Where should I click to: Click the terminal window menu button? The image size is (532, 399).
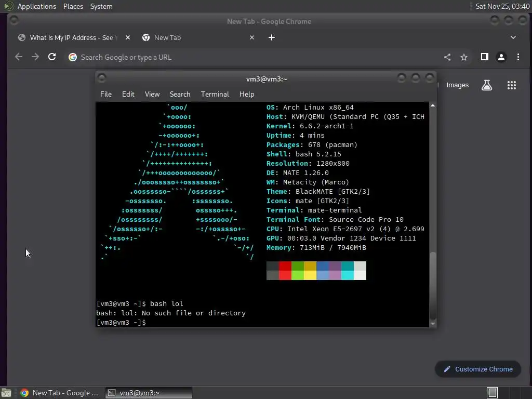point(101,78)
